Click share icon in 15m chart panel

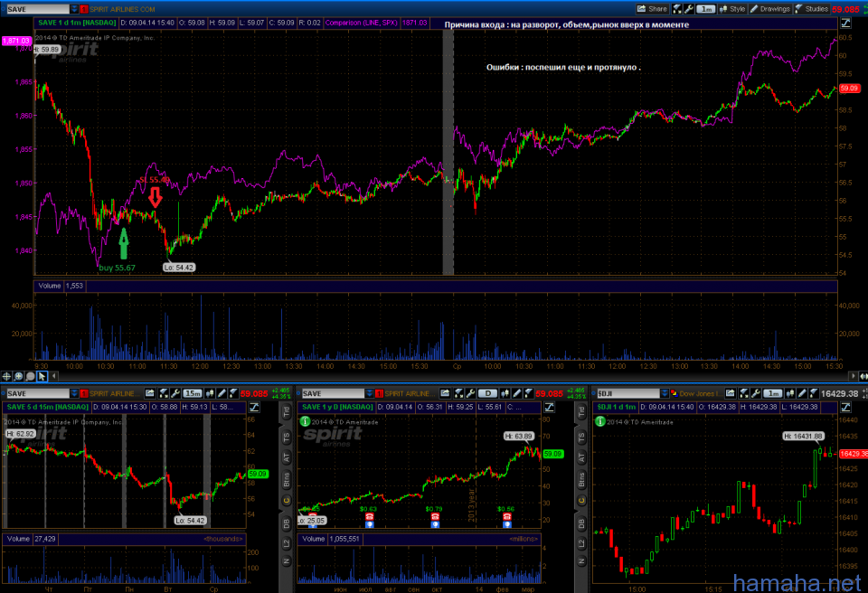coord(150,393)
